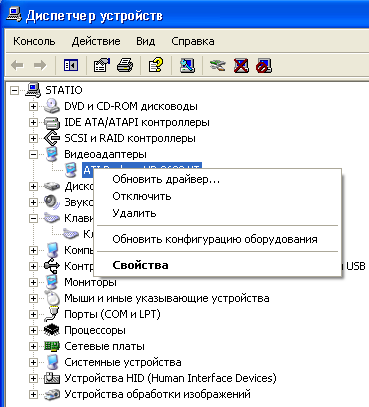
Task: Click the USB controllers category icon
Action: (x=52, y=266)
